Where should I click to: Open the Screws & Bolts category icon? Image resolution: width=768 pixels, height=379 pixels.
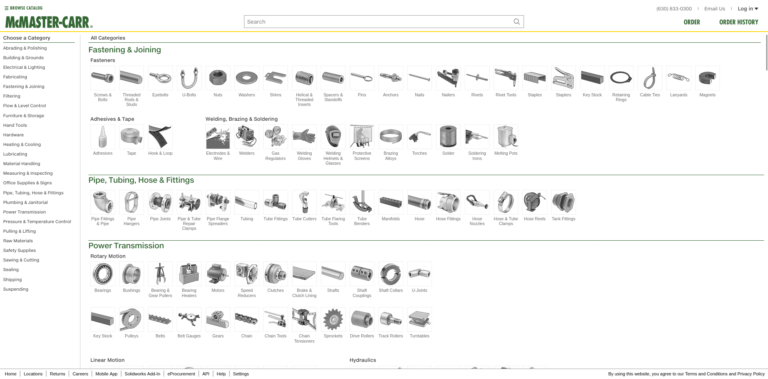coord(102,78)
